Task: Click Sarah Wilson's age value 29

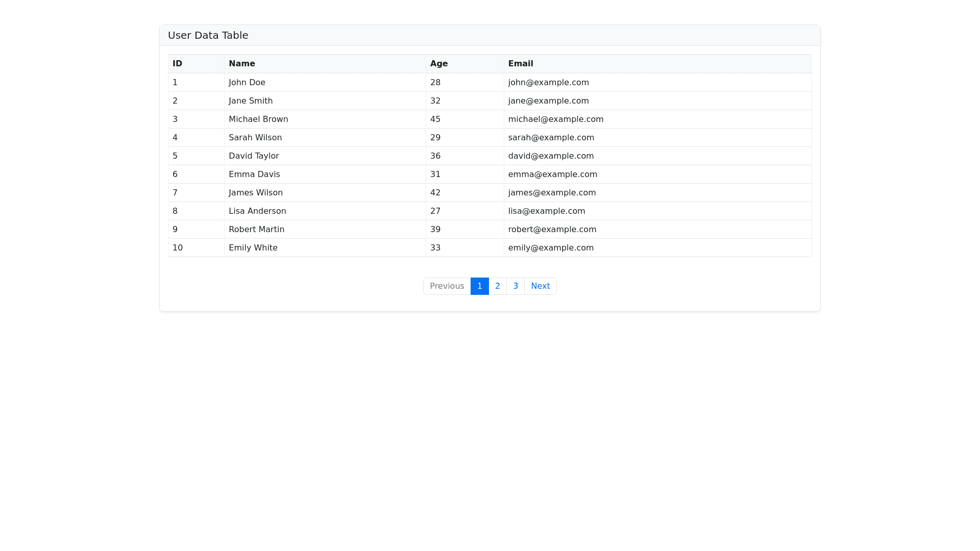Action: pyautogui.click(x=435, y=138)
